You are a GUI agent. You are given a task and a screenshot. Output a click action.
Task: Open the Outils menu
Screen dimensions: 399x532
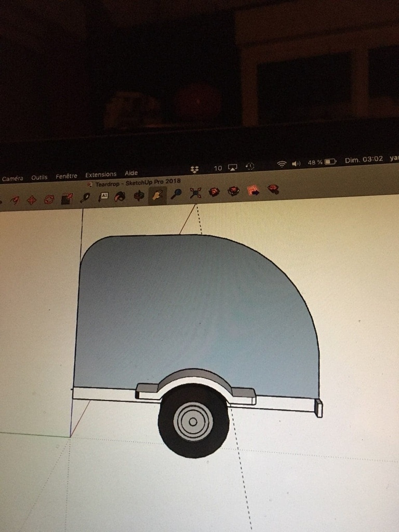pyautogui.click(x=39, y=177)
